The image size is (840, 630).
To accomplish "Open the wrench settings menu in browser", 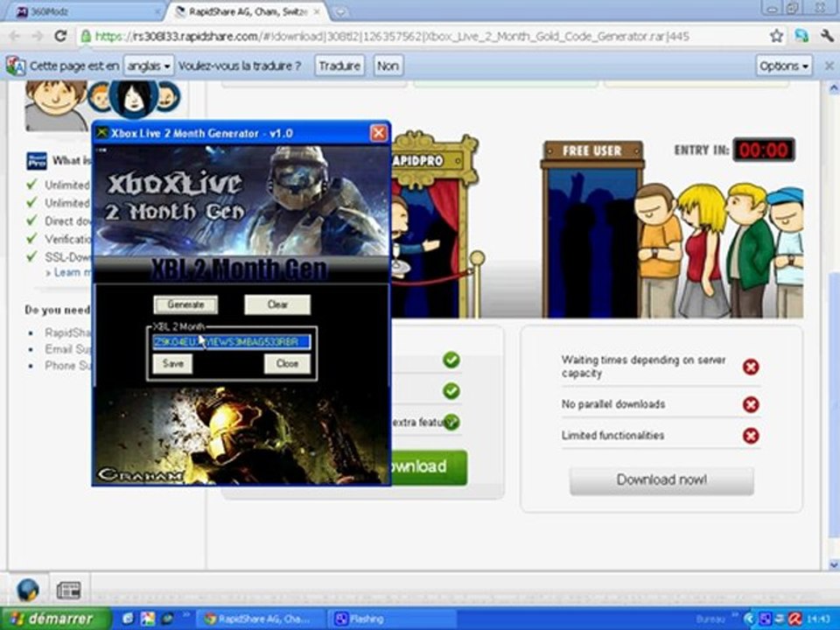I will [x=827, y=37].
